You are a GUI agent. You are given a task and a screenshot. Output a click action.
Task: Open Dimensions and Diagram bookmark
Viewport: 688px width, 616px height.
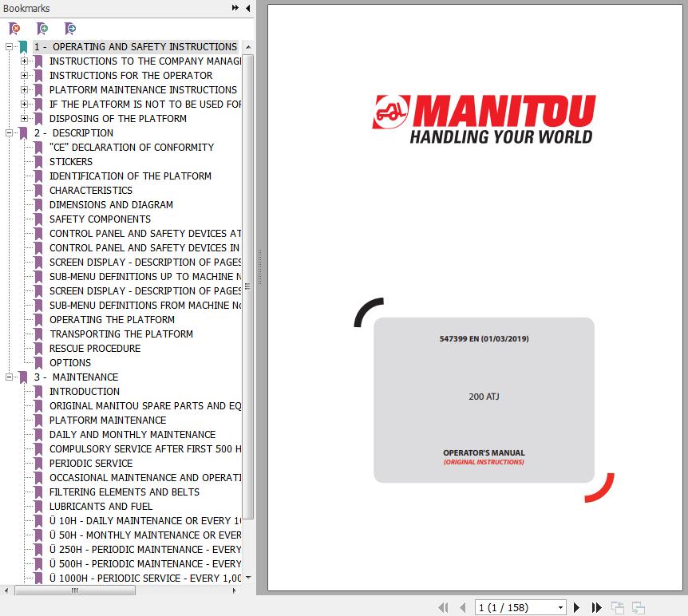tap(111, 205)
